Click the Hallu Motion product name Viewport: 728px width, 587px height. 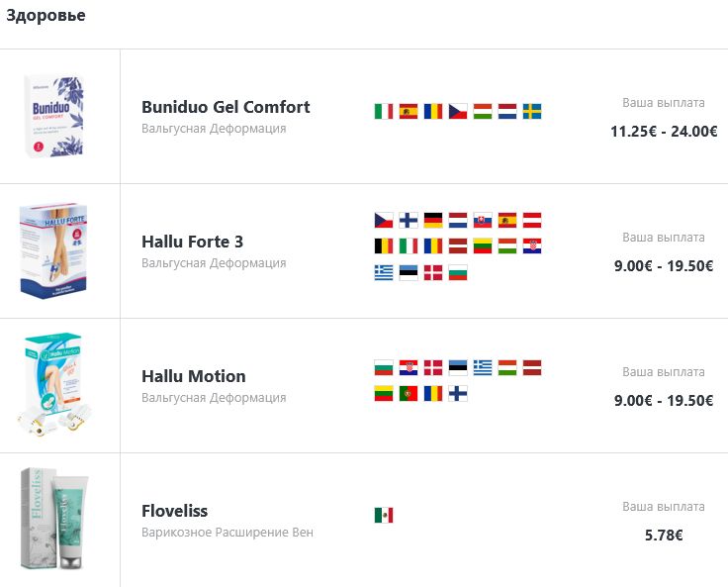click(x=194, y=376)
